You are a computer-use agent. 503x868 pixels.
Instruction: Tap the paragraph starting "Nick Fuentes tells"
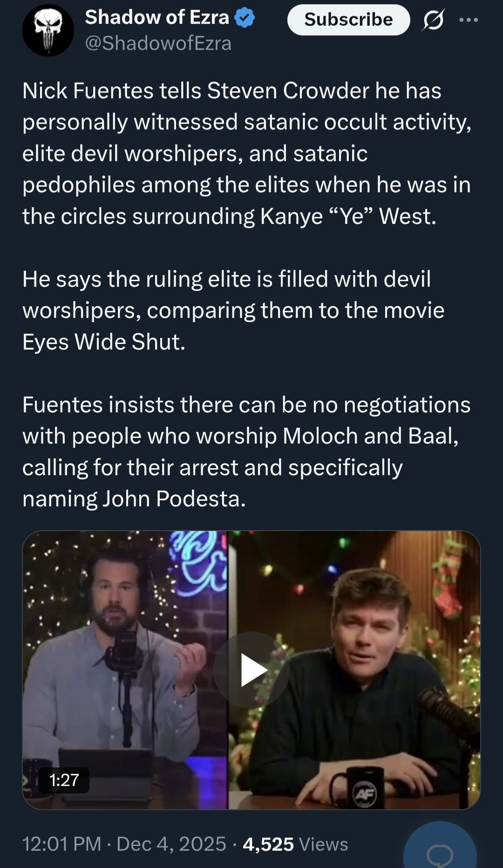247,153
